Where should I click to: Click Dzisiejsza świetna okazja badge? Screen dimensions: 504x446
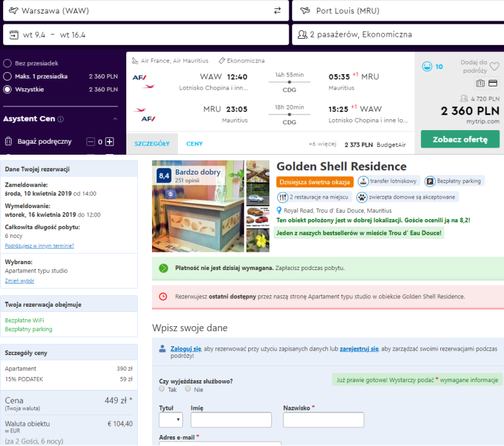coord(315,182)
